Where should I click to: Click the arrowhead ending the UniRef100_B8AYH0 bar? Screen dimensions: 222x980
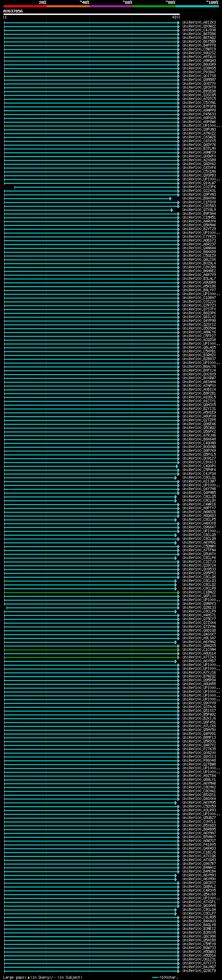(x=171, y=199)
